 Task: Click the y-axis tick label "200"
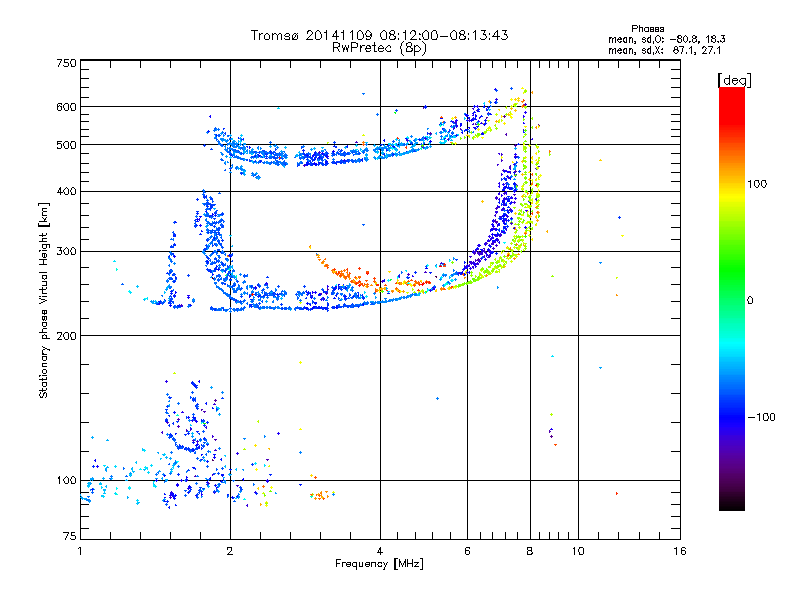click(x=66, y=336)
